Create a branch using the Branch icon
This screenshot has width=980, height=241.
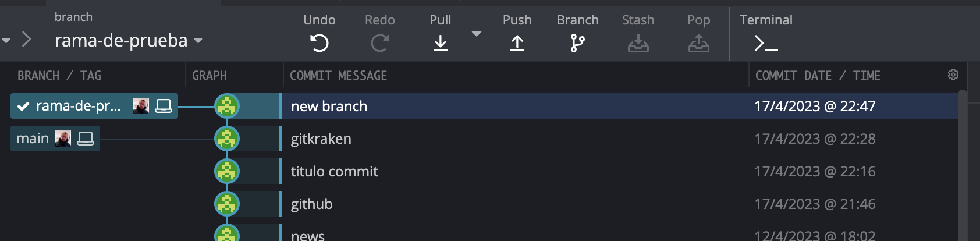click(577, 43)
